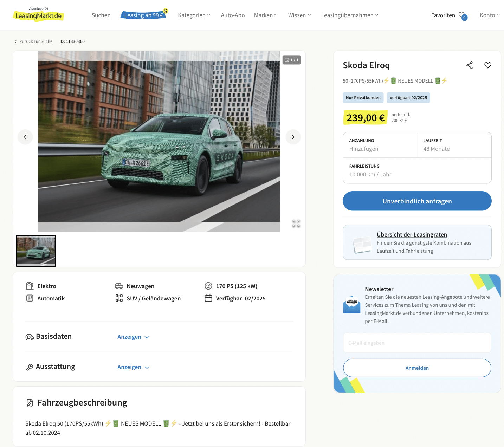
Task: Share the Skoda Elroq listing
Action: click(x=470, y=65)
